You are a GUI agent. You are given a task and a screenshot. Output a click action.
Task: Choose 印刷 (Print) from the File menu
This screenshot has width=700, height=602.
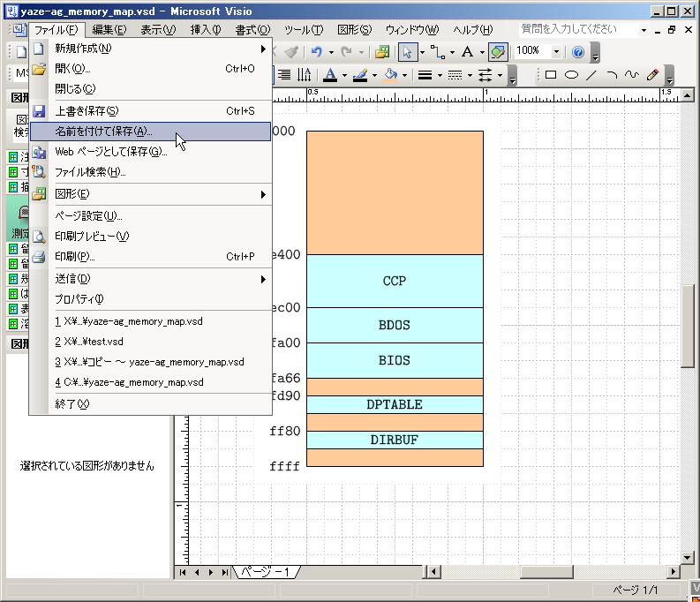coord(150,257)
